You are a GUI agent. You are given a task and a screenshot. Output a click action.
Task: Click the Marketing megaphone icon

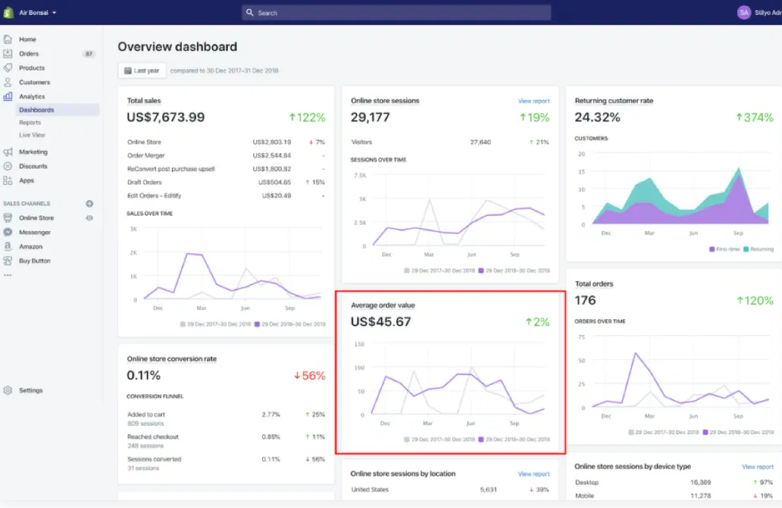click(x=8, y=152)
